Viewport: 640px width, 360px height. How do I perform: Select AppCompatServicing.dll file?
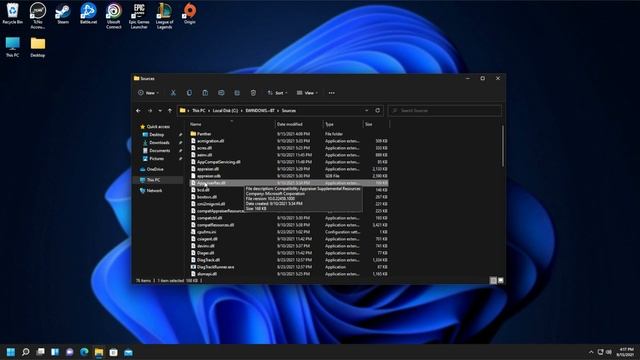[289, 162]
